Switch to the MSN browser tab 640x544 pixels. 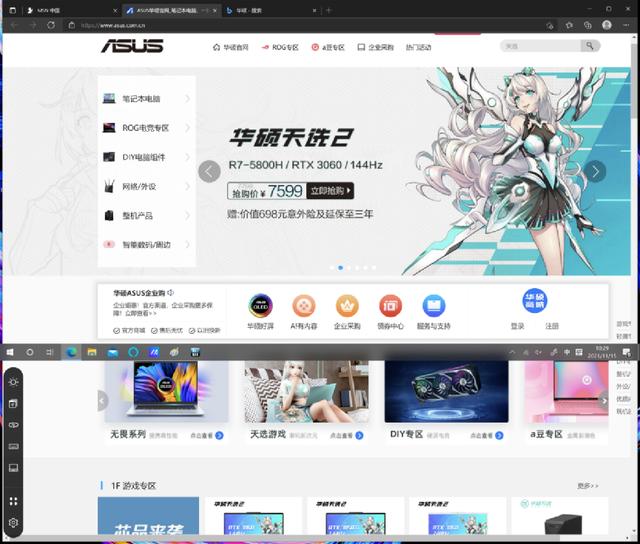tap(71, 11)
